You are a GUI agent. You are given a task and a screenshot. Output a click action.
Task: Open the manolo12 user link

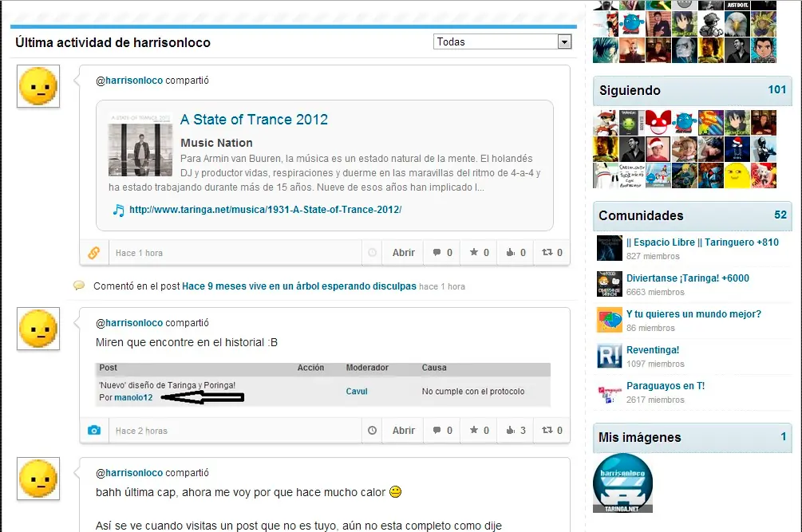click(x=133, y=397)
